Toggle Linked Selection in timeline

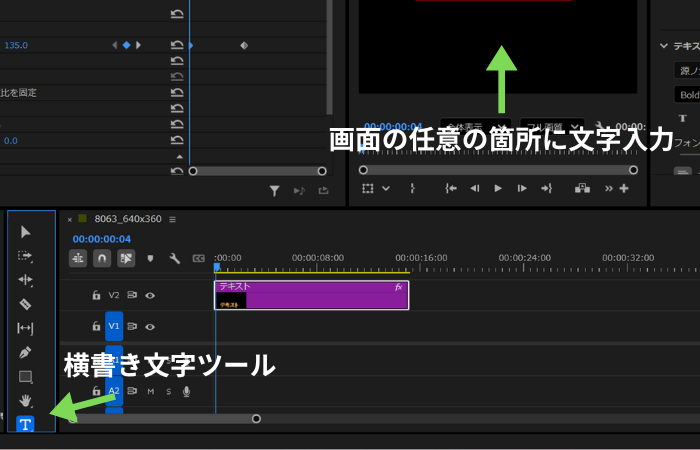[x=126, y=258]
